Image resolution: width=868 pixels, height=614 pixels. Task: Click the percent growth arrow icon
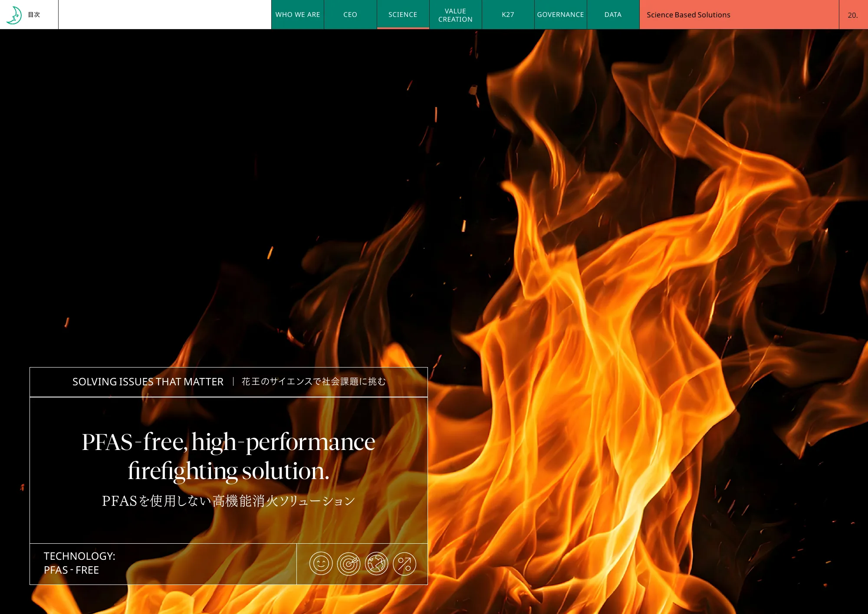point(404,564)
